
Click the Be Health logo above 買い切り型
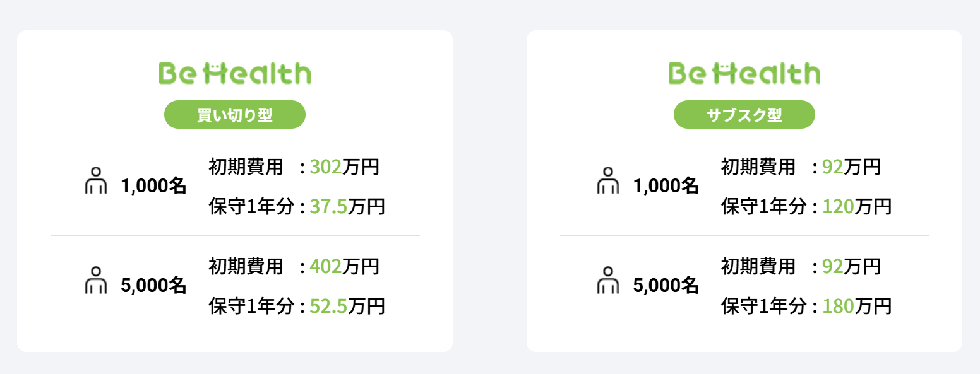click(234, 73)
